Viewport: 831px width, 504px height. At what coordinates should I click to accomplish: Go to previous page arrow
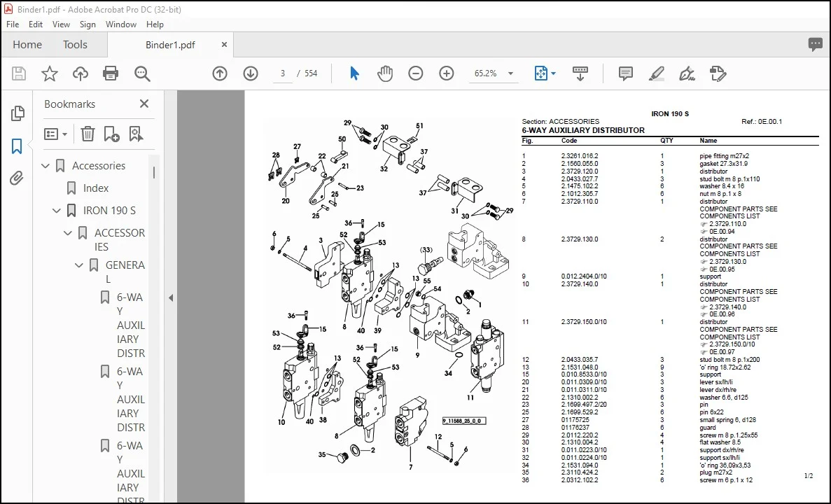click(220, 73)
